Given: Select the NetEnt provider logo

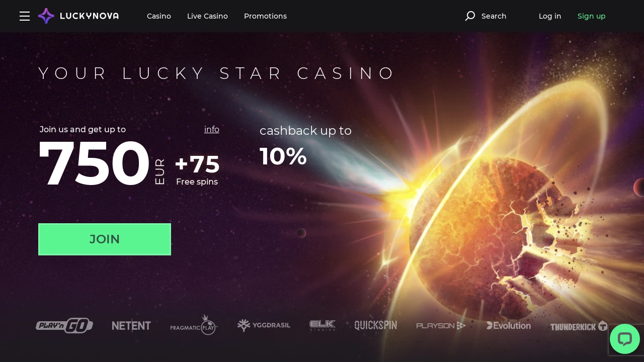Looking at the screenshot, I should coord(131,326).
